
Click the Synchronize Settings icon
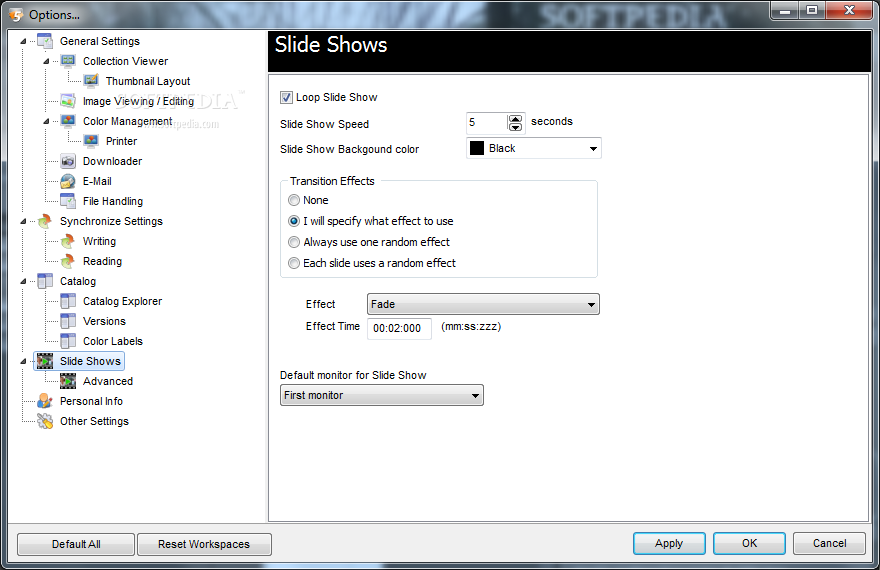tap(45, 221)
